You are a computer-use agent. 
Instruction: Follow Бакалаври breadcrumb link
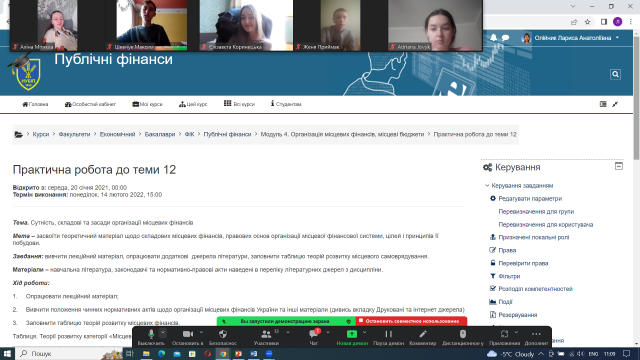click(x=160, y=134)
